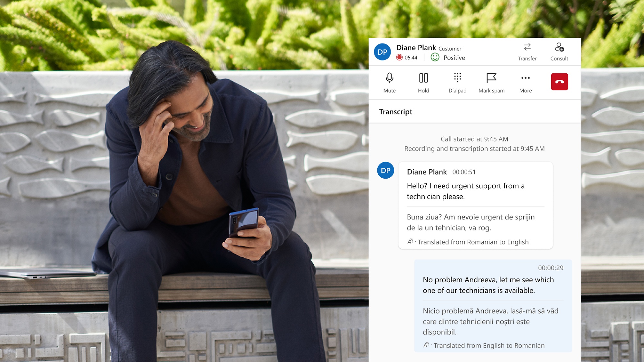This screenshot has height=362, width=644.
Task: Click the Transfer menu item
Action: coord(527,52)
